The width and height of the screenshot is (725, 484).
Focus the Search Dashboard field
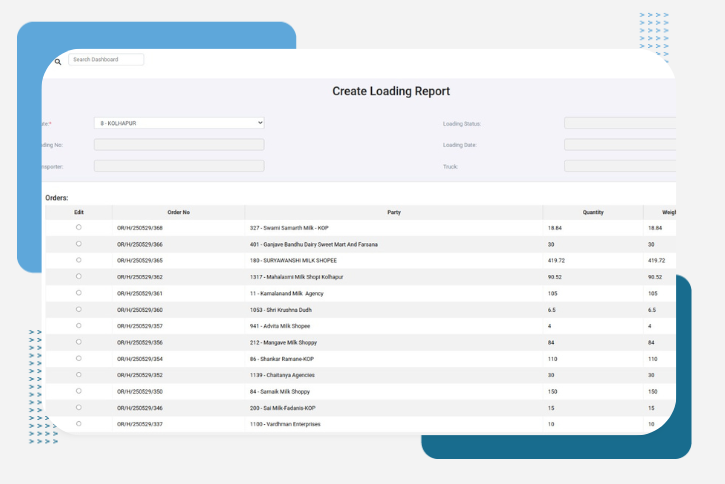[x=106, y=59]
